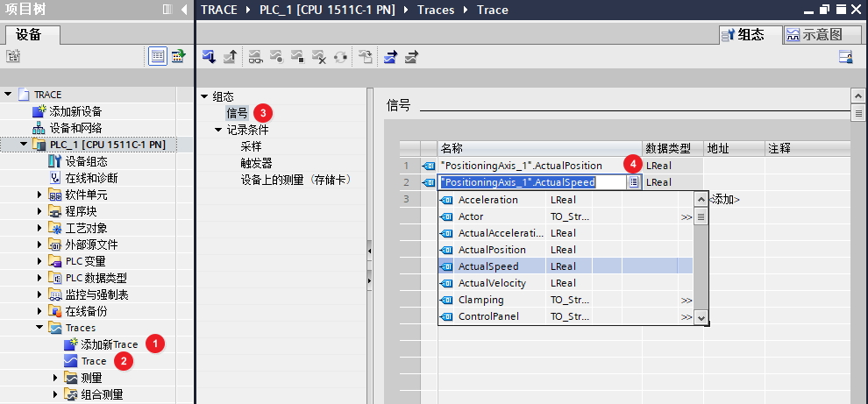Toggle the list overview icon in project tree

coord(178,56)
